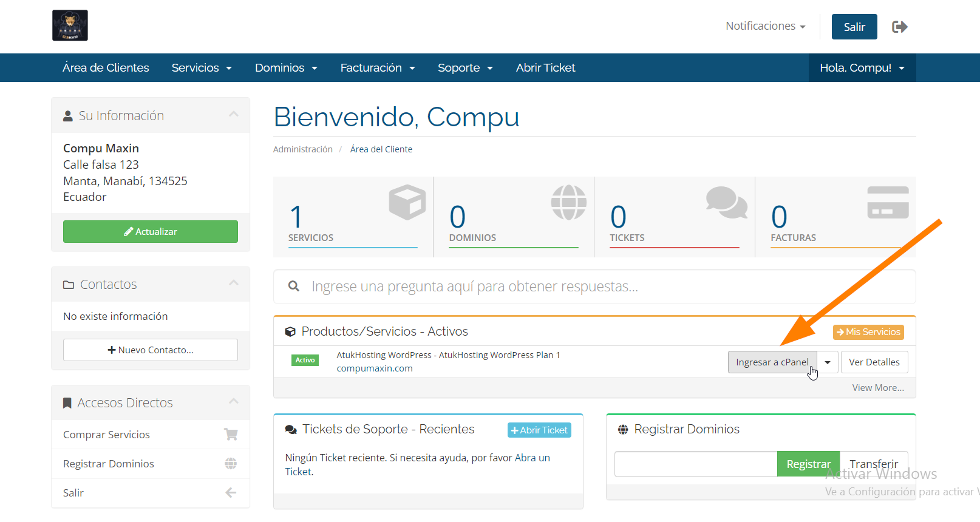Click the Ingresar a cPanel button
Image resolution: width=980 pixels, height=522 pixels.
point(772,362)
